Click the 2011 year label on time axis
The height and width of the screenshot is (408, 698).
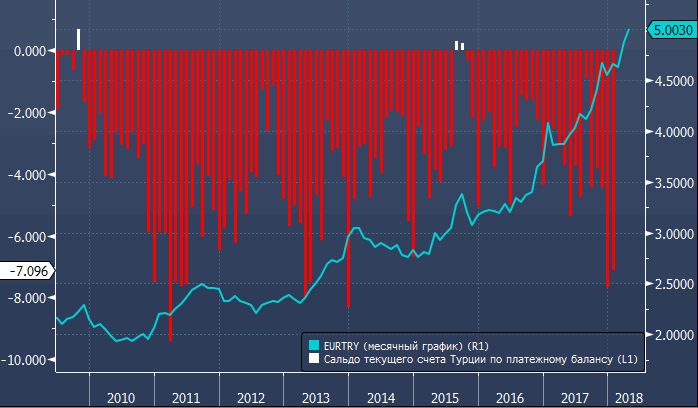tap(186, 397)
